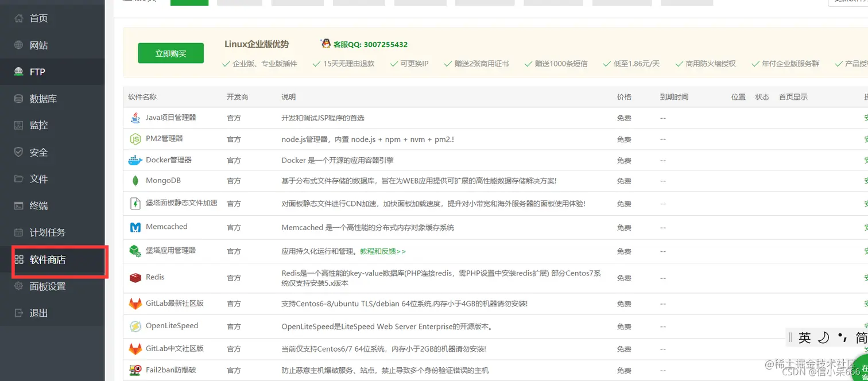Select the MongoDB leaf icon
This screenshot has height=381, width=868.
134,181
